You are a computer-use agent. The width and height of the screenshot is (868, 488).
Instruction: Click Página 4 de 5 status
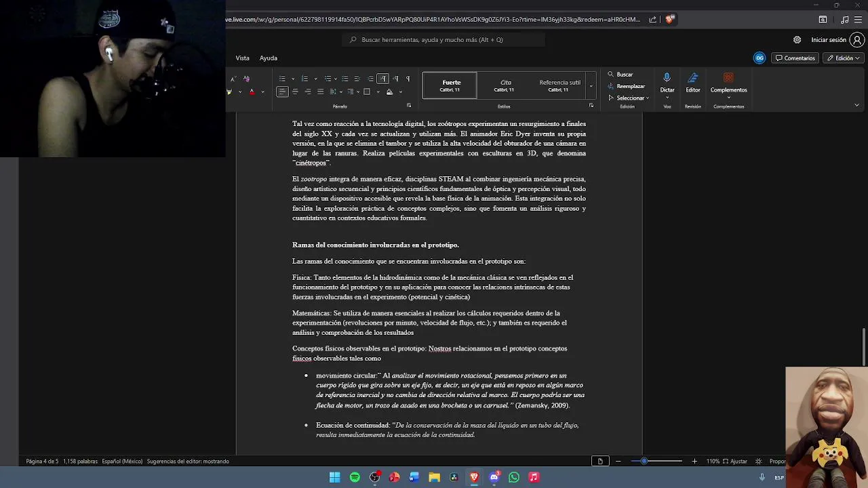pos(42,462)
